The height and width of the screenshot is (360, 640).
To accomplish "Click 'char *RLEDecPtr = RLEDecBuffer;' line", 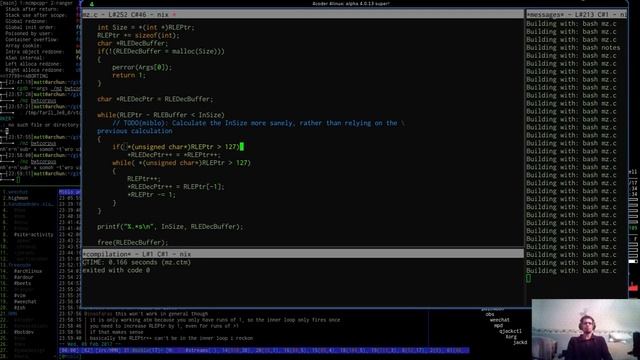I will pos(155,99).
